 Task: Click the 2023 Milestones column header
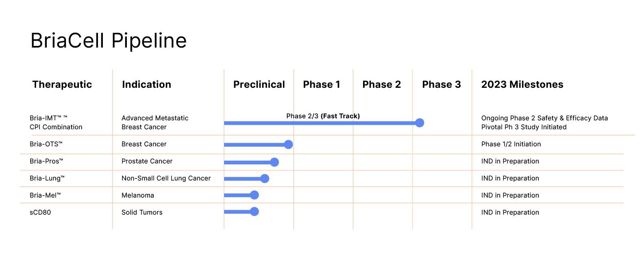pos(522,85)
